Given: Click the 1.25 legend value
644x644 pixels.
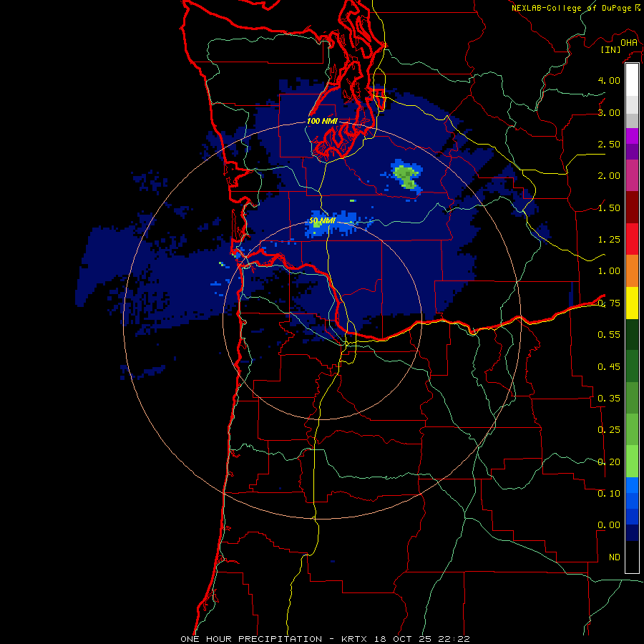Looking at the screenshot, I should click(x=609, y=240).
